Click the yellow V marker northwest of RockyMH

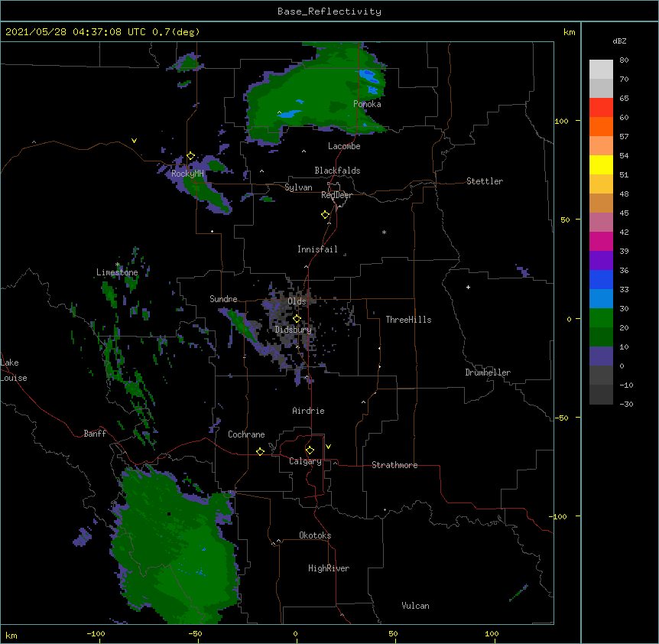(134, 141)
